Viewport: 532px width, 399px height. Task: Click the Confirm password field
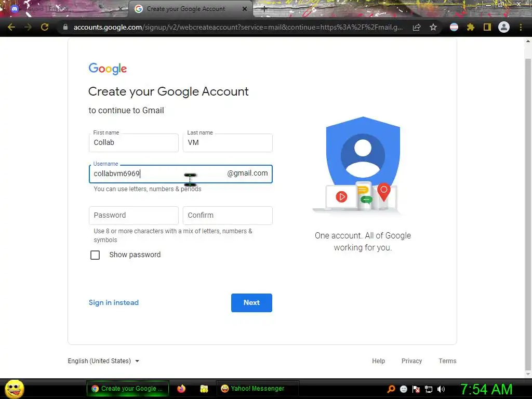228,216
